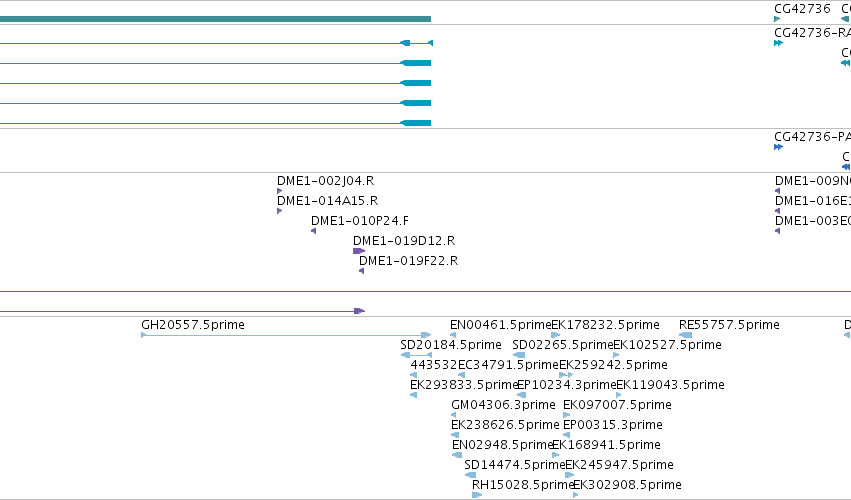This screenshot has height=500, width=851.
Task: Select the EK245947.5prime EST label
Action: [619, 465]
